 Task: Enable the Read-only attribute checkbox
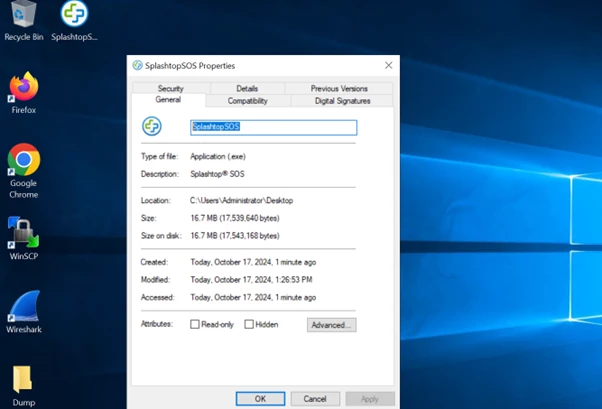[x=195, y=325]
